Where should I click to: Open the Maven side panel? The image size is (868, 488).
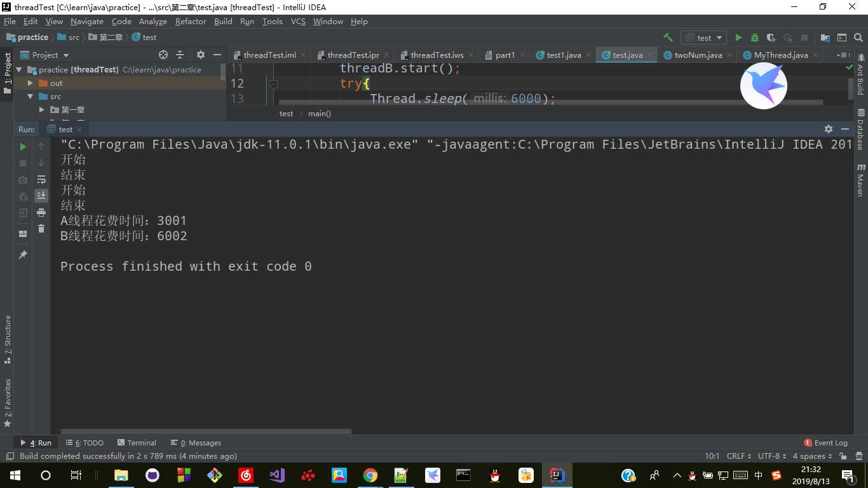tap(861, 180)
